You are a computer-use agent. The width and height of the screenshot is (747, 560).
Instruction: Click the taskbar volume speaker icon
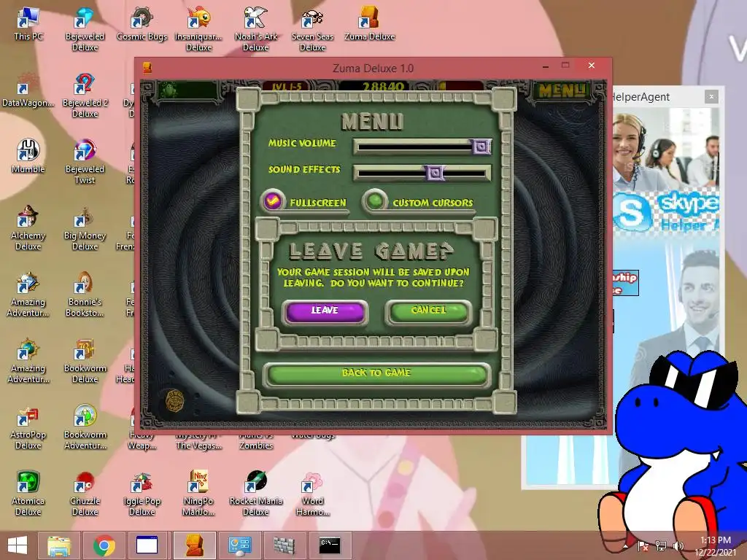(678, 546)
